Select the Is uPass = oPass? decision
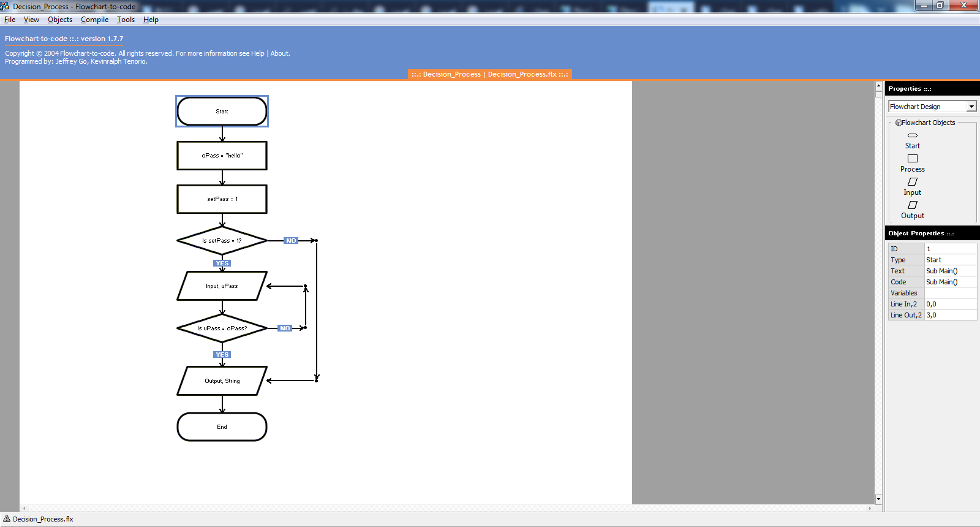This screenshot has height=527, width=980. 222,328
